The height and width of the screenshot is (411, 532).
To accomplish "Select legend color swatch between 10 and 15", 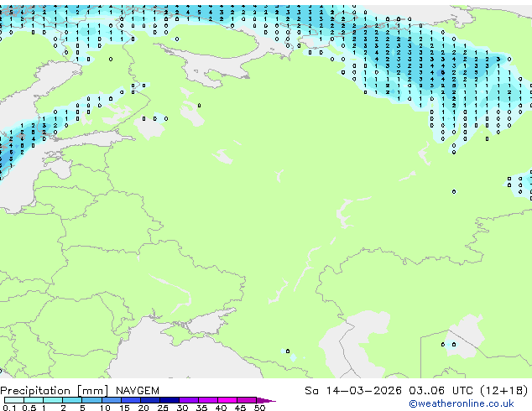I will [x=111, y=400].
